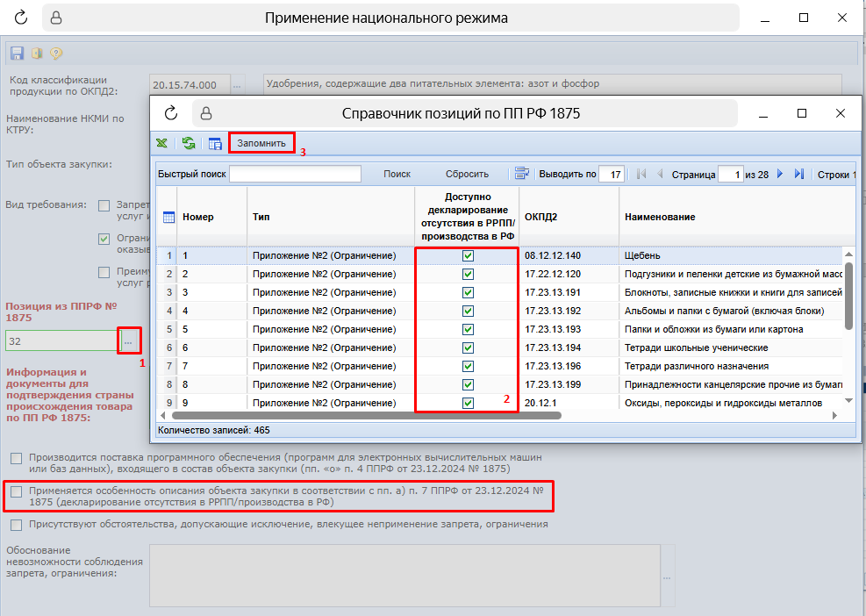Export the reference list to Excel
Image resolution: width=866 pixels, height=616 pixels.
[162, 143]
